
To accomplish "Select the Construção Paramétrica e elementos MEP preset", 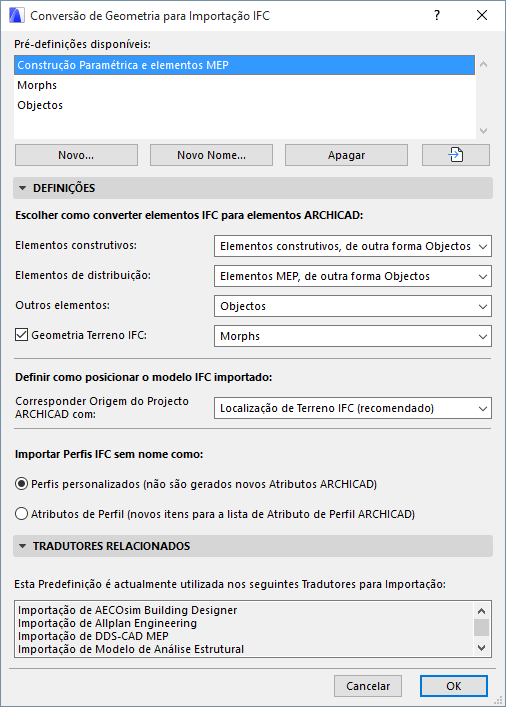I will [244, 65].
